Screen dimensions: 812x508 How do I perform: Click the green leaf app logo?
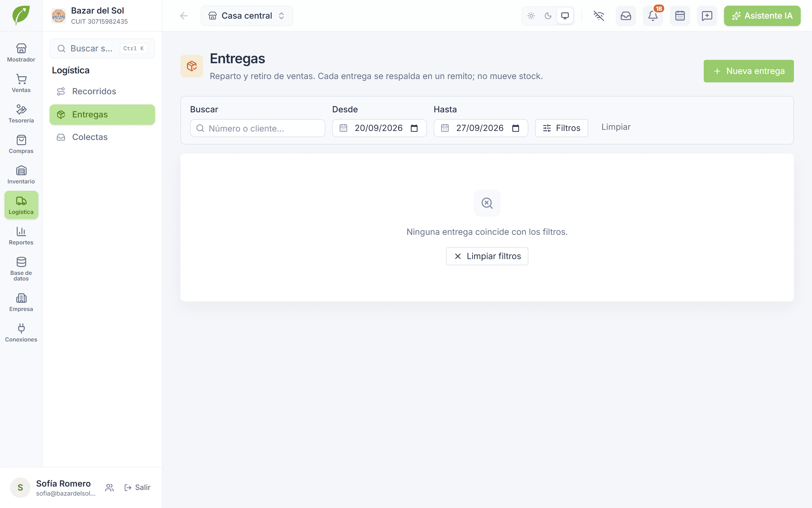click(21, 16)
